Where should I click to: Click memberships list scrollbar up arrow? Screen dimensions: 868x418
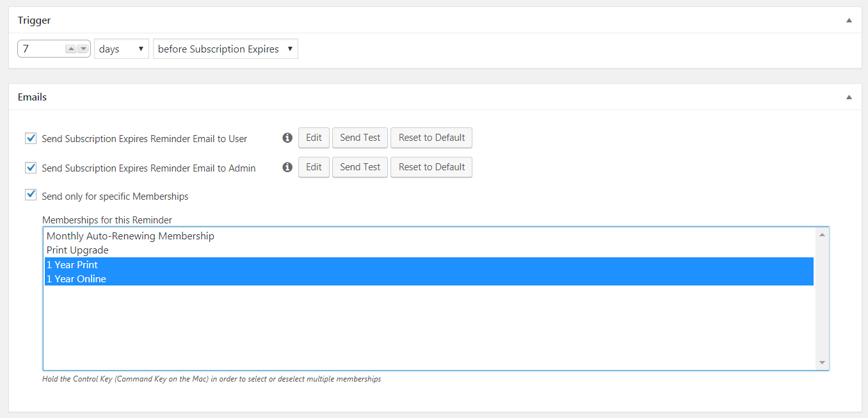(822, 234)
